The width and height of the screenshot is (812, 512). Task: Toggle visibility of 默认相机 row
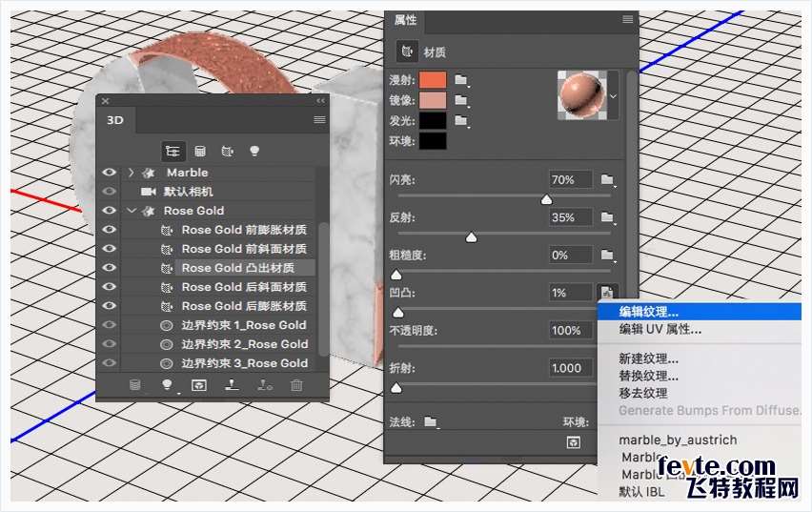tap(110, 192)
